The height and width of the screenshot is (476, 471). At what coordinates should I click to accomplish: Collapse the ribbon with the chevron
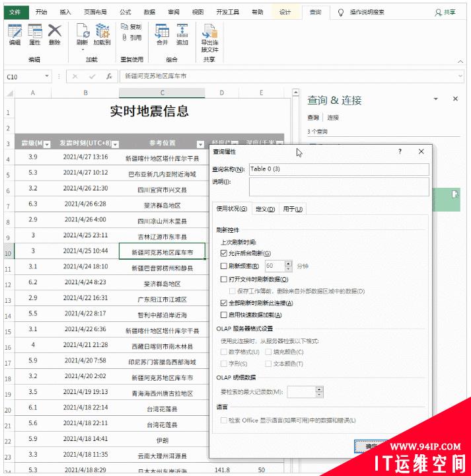coord(460,61)
